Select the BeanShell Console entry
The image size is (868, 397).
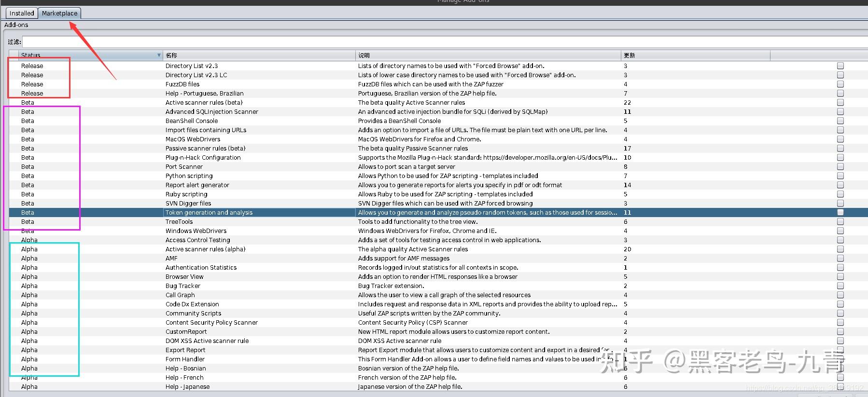point(191,121)
